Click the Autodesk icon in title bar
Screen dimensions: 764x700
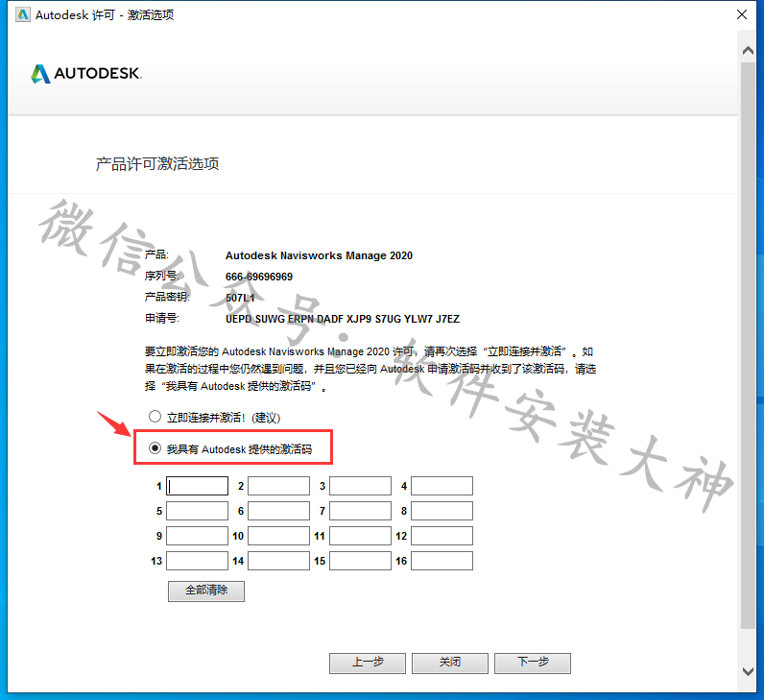point(22,15)
